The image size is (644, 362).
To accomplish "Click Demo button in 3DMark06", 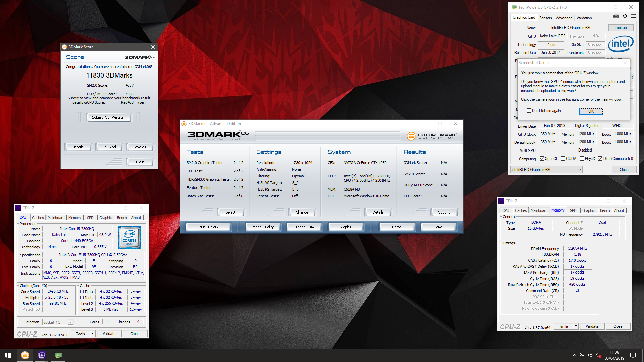I will click(x=398, y=227).
